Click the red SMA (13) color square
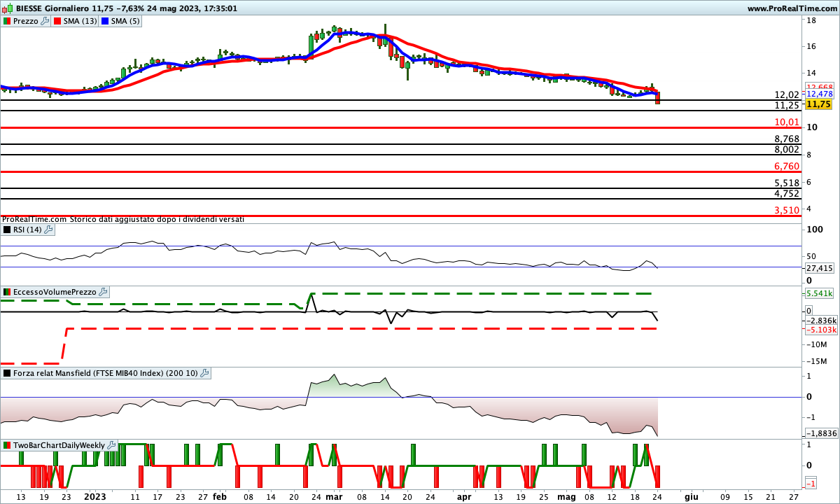 point(58,21)
